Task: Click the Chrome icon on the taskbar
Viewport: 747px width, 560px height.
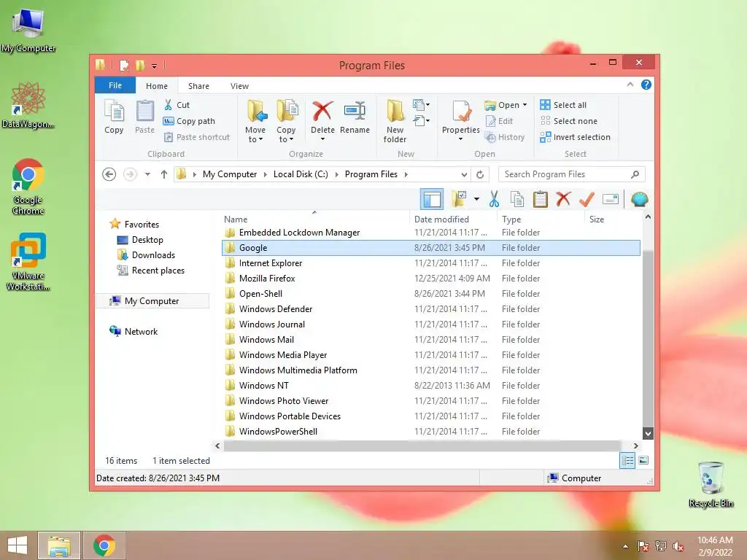Action: (x=104, y=545)
